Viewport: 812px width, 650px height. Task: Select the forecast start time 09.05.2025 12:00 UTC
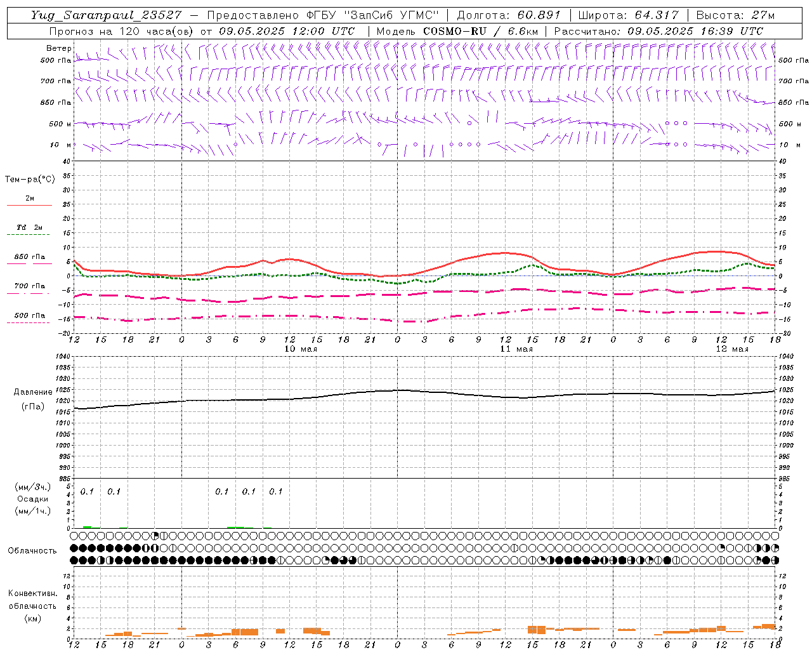(x=287, y=31)
